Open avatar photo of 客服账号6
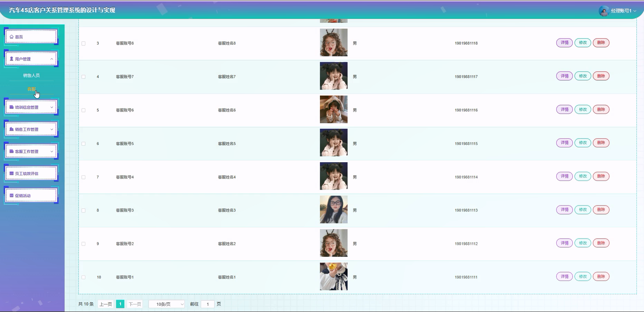This screenshot has height=312, width=644. click(x=334, y=109)
